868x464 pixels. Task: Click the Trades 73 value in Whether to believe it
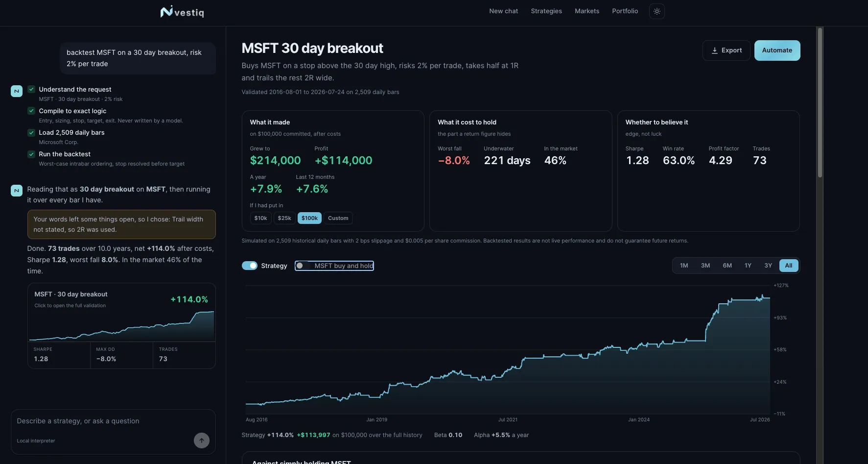click(760, 160)
